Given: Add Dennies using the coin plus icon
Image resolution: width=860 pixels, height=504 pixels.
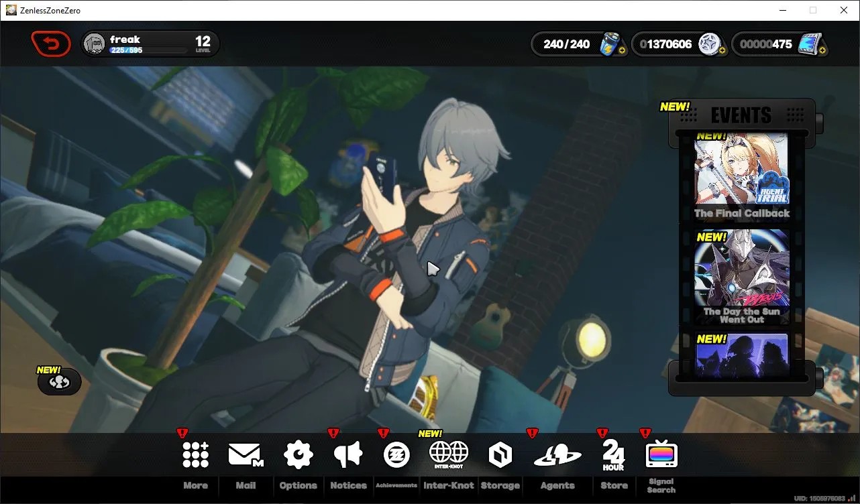Looking at the screenshot, I should coord(722,50).
